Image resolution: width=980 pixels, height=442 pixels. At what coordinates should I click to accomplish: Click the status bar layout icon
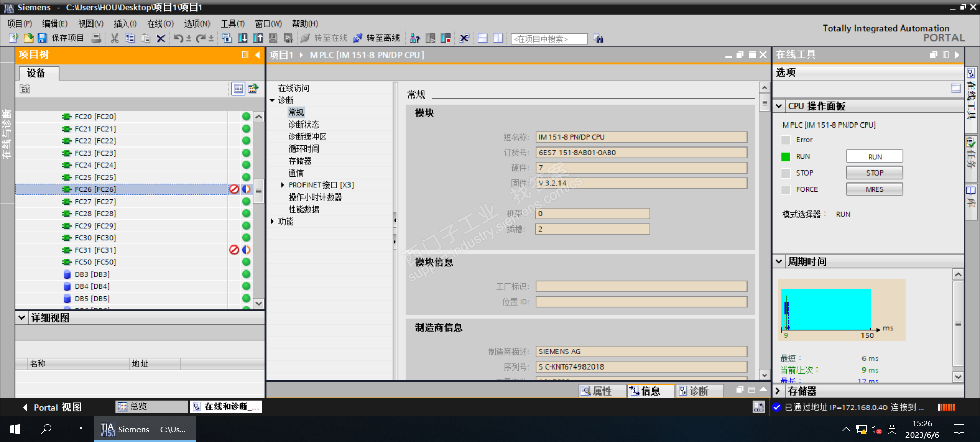click(x=759, y=407)
